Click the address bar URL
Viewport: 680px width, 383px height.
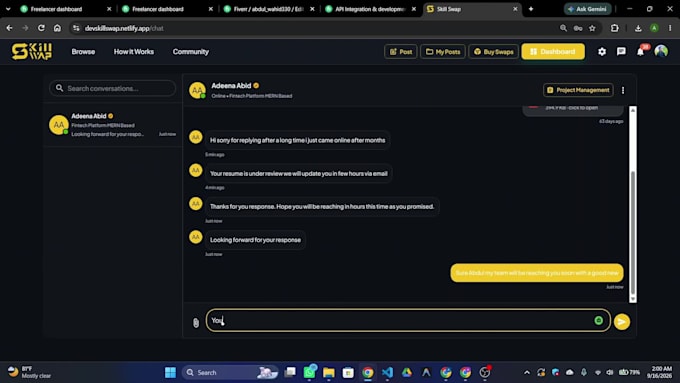(124, 28)
